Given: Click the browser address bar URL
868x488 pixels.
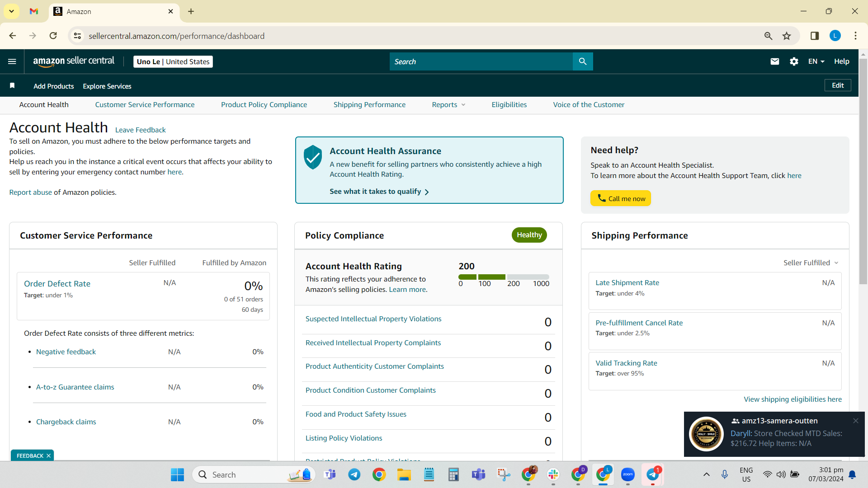Looking at the screenshot, I should pos(176,36).
